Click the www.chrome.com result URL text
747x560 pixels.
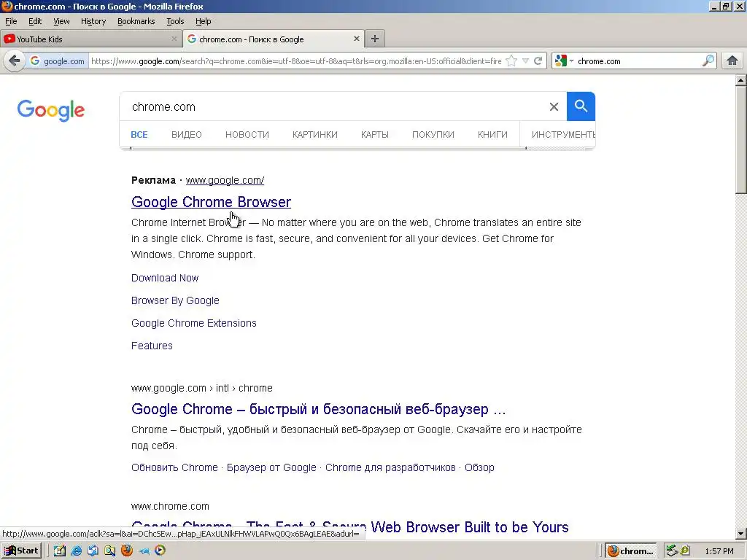click(170, 506)
